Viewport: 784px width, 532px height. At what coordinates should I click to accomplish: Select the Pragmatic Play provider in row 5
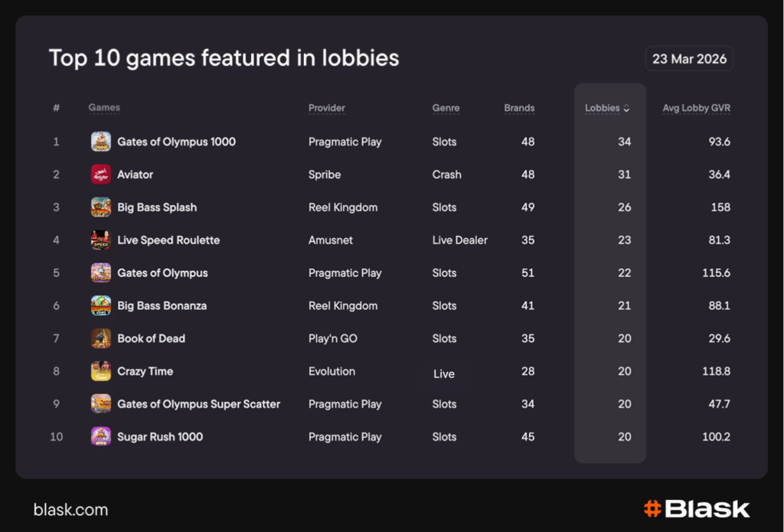click(345, 273)
